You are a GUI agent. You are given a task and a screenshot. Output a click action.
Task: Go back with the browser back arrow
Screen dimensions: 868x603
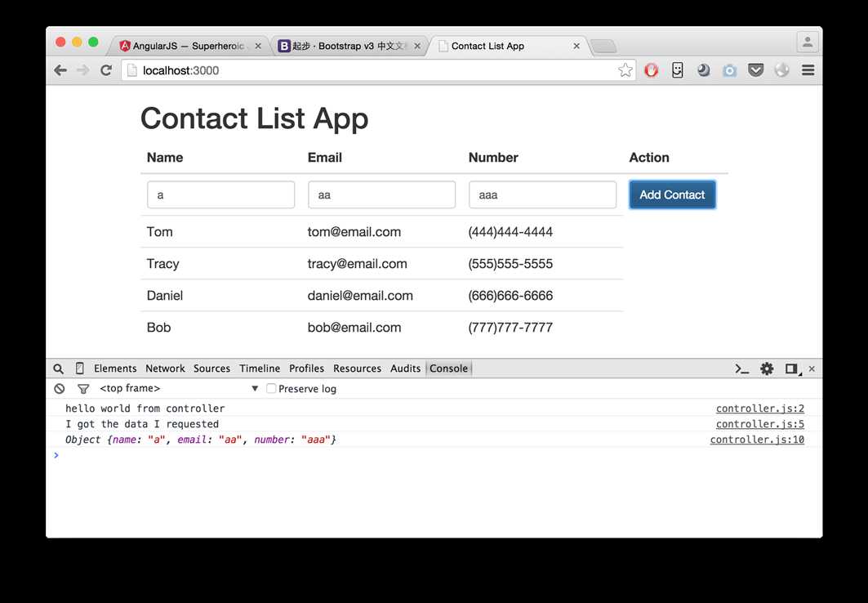60,70
